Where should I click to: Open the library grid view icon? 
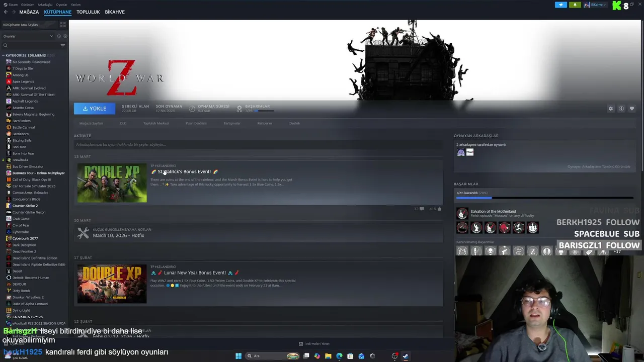click(x=63, y=24)
